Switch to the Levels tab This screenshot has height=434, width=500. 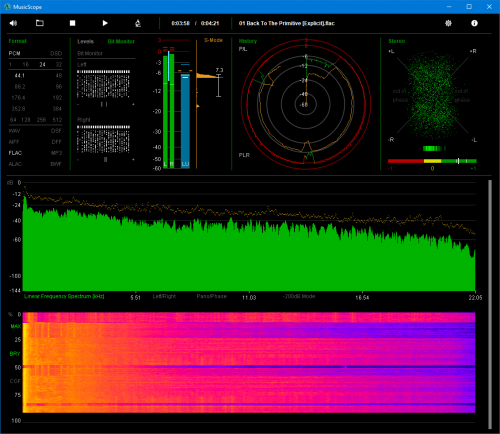point(86,41)
